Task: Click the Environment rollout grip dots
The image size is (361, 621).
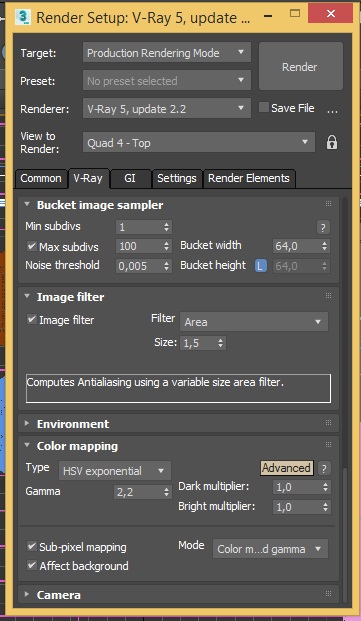Action: click(x=328, y=423)
